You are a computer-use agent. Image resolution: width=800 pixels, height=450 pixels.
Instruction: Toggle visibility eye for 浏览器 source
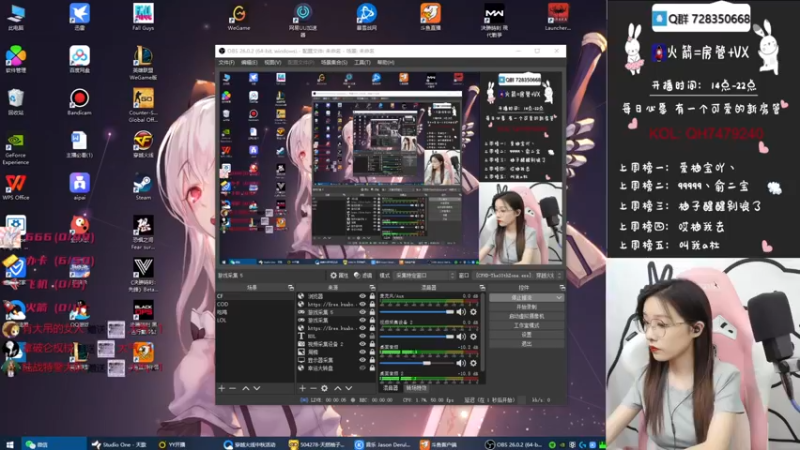coord(362,296)
